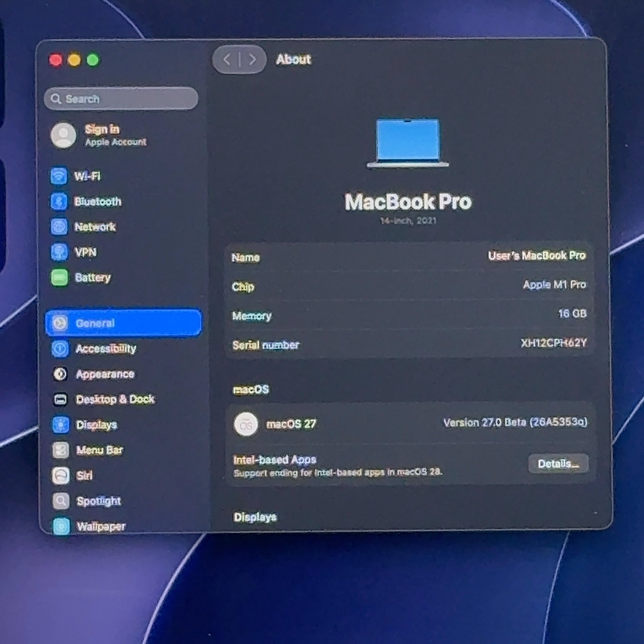
Task: Open the Desktop & Dock icon
Action: tap(61, 399)
